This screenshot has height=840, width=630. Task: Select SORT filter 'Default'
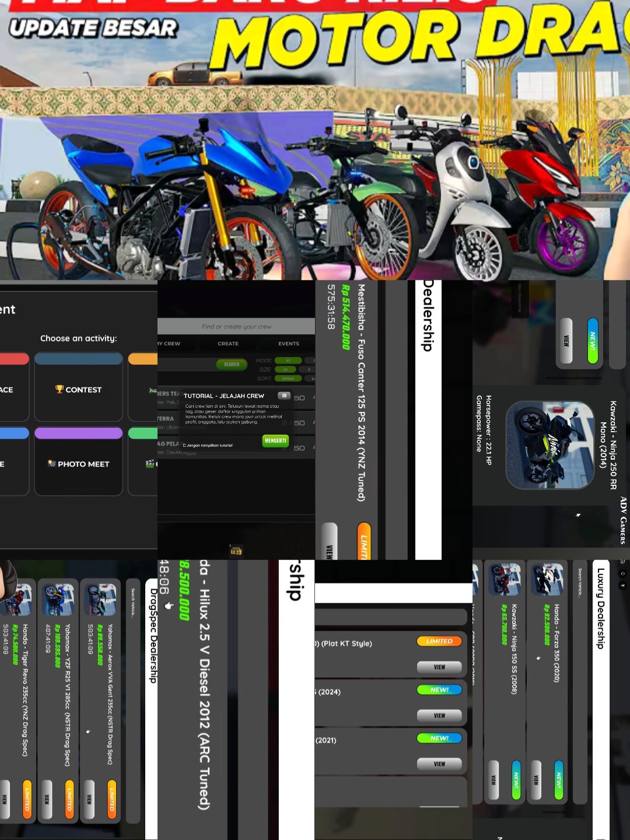[288, 378]
